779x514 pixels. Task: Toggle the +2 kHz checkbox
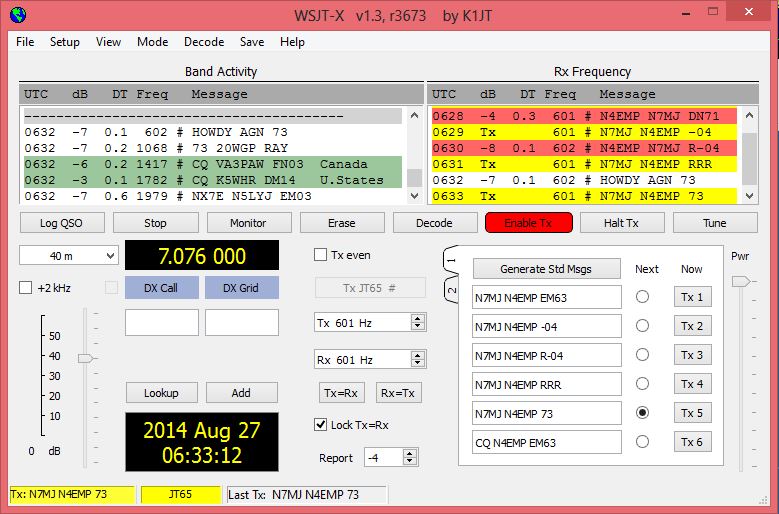(x=25, y=288)
